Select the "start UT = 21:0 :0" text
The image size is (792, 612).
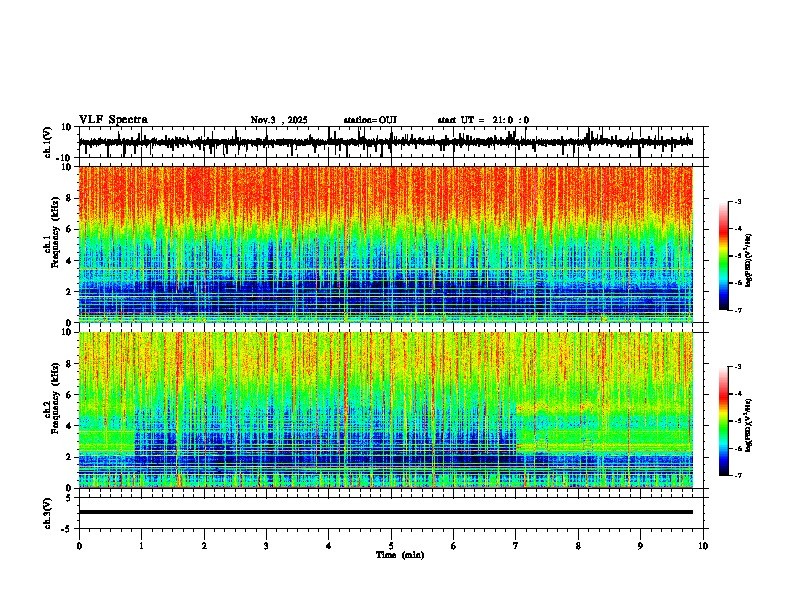(x=483, y=120)
